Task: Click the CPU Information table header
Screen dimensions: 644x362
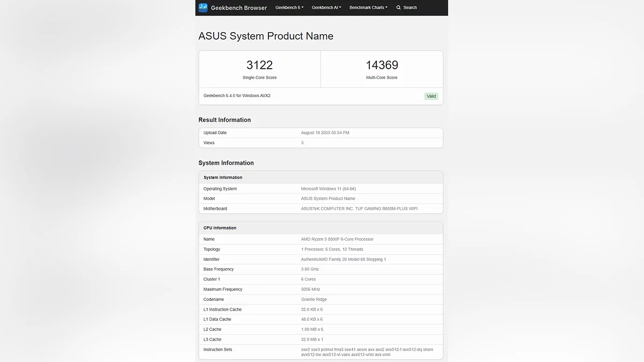Action: 220,228
